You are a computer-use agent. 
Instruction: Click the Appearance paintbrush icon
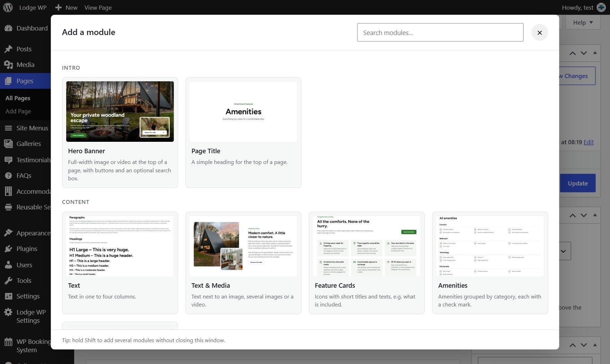(8, 233)
